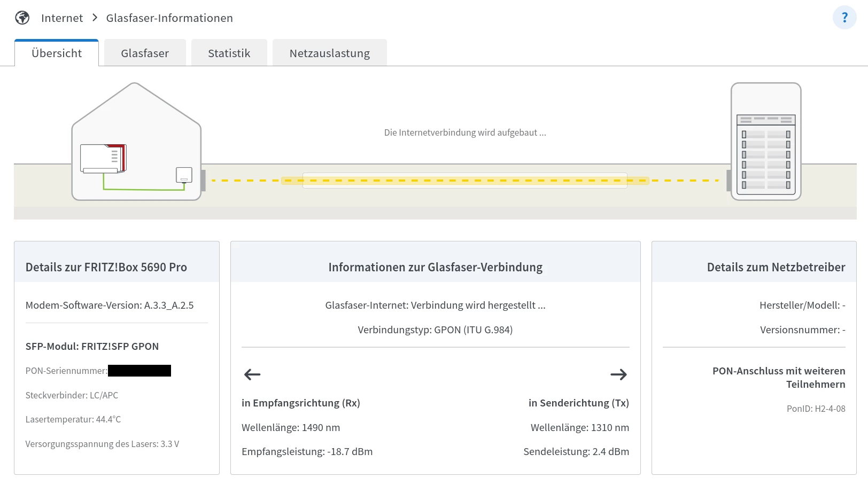
Task: Click the Glasfaser-Informationen breadcrumb title
Action: [x=169, y=18]
